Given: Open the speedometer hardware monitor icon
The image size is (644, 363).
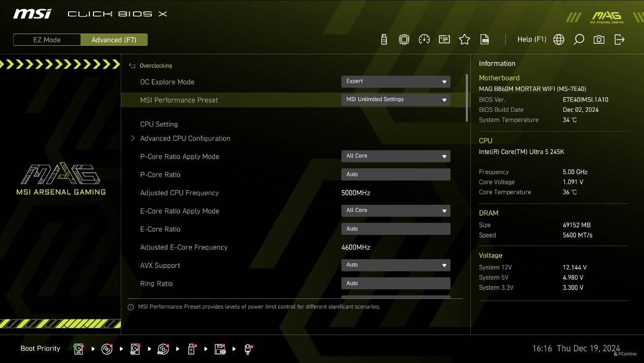Looking at the screenshot, I should coord(424,40).
